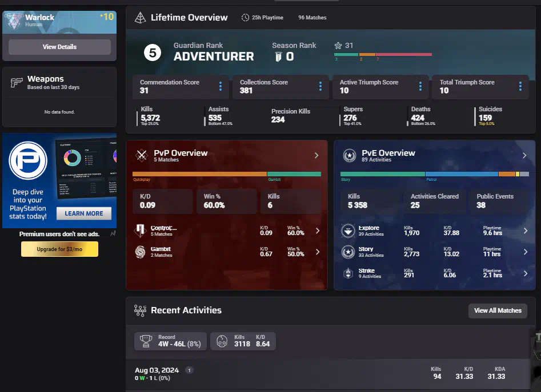Click Upgrade for $3/mo button

pyautogui.click(x=59, y=249)
